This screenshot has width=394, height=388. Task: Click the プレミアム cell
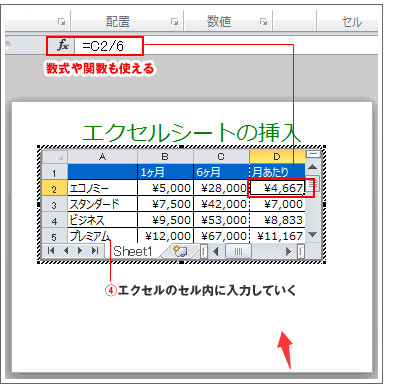click(102, 235)
